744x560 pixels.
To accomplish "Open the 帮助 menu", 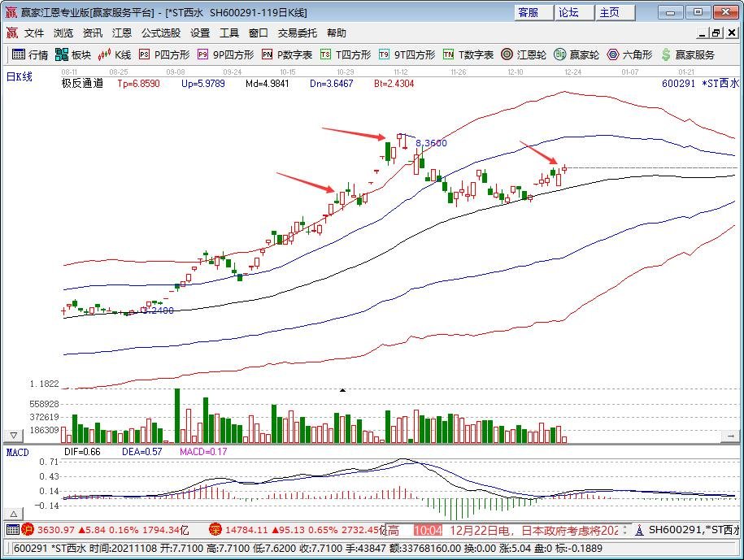I will tap(337, 33).
